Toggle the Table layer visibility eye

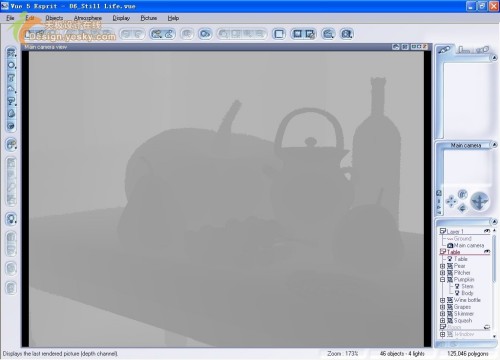(487, 252)
